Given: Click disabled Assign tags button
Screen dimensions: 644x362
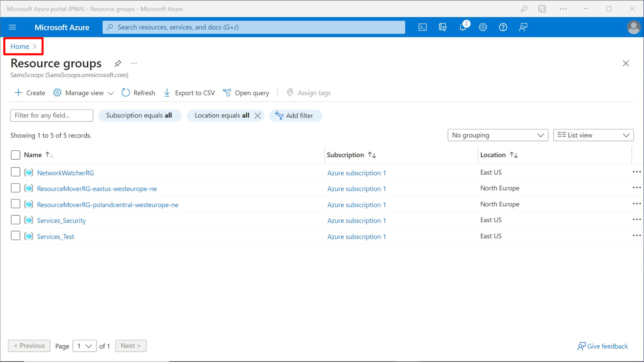Looking at the screenshot, I should tap(309, 93).
